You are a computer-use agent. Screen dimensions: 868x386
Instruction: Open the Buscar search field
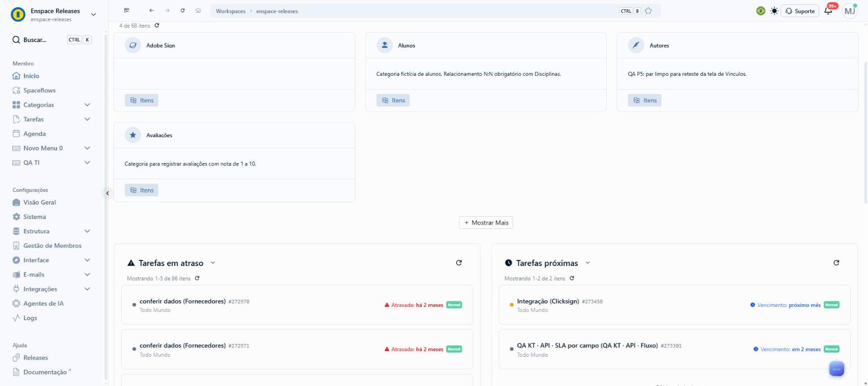[x=52, y=40]
